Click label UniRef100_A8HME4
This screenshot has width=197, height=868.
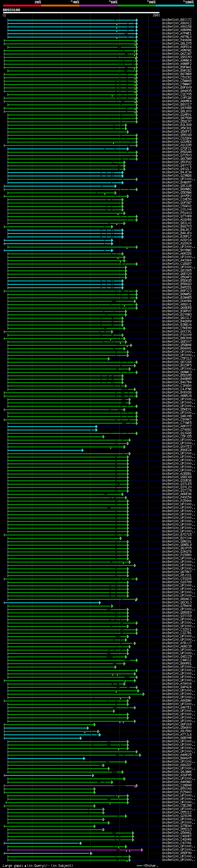coord(177,101)
